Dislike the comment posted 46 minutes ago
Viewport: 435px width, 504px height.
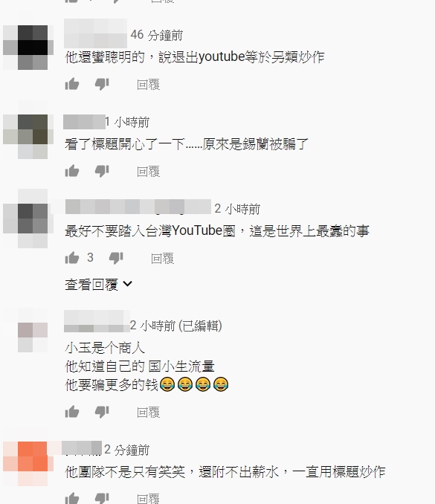[102, 85]
